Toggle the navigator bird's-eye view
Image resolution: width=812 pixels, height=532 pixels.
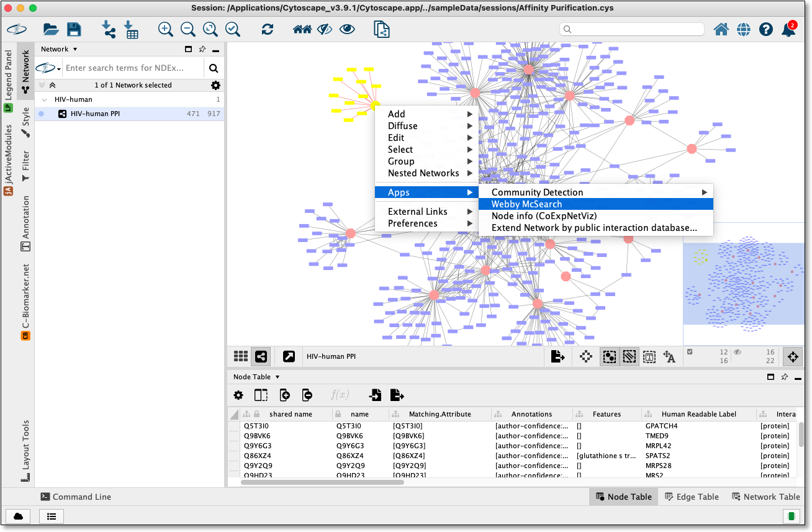(793, 356)
